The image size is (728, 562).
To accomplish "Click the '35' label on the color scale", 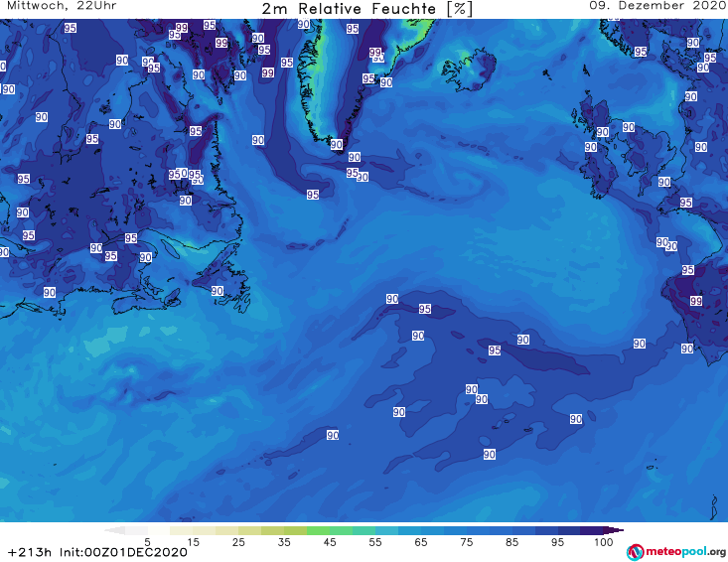I will (284, 542).
